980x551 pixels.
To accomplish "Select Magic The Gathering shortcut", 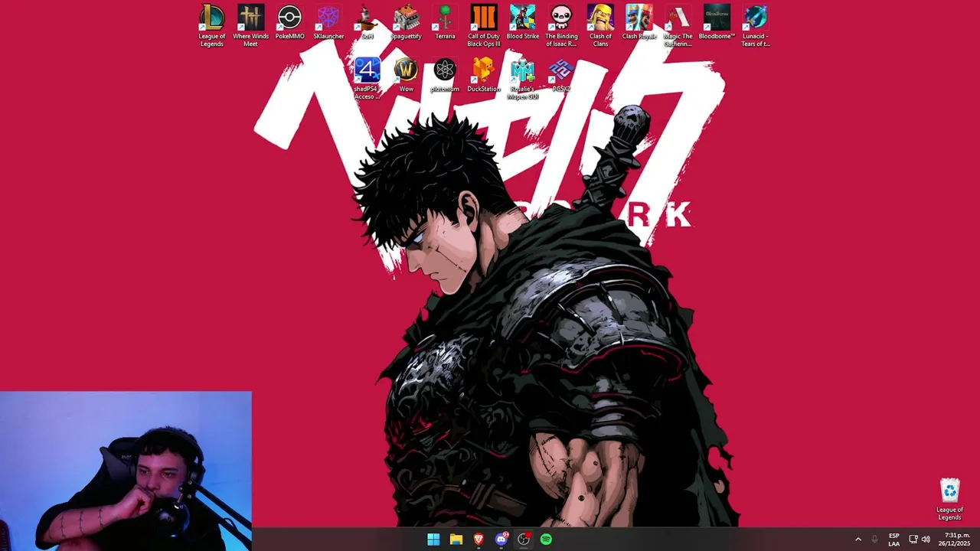I will tap(678, 25).
